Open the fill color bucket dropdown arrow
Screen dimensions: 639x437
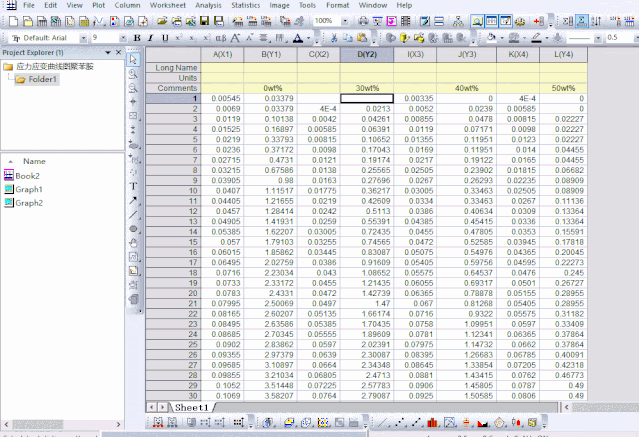[x=502, y=38]
